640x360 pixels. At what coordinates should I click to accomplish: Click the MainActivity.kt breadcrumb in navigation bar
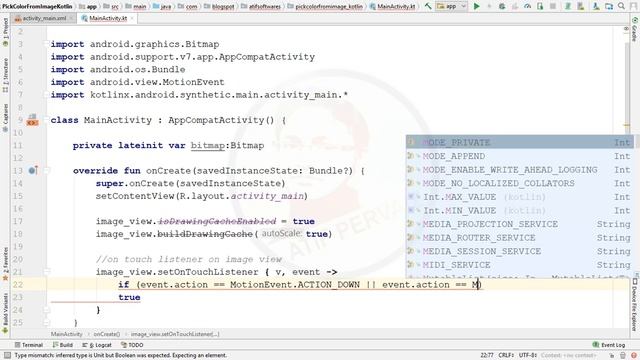click(x=392, y=6)
